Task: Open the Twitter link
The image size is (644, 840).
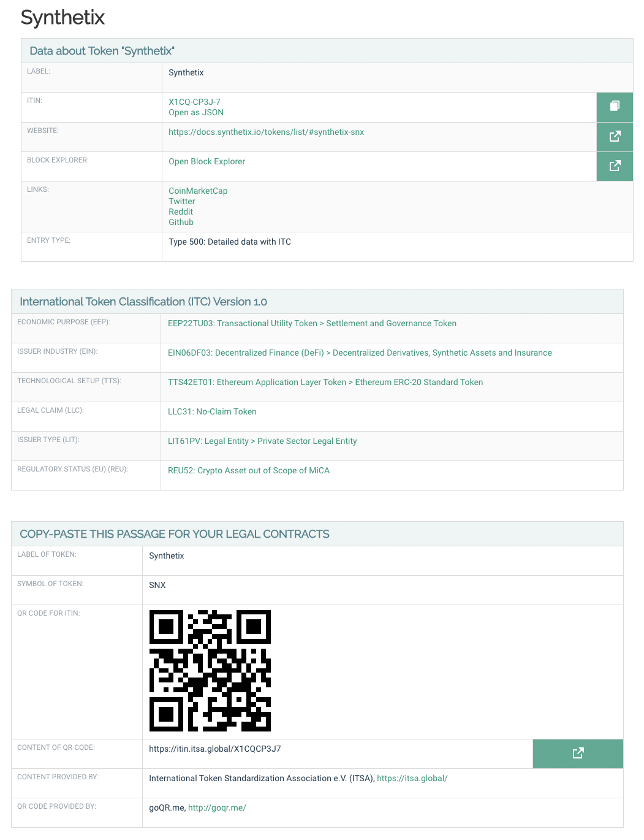Action: [x=182, y=201]
